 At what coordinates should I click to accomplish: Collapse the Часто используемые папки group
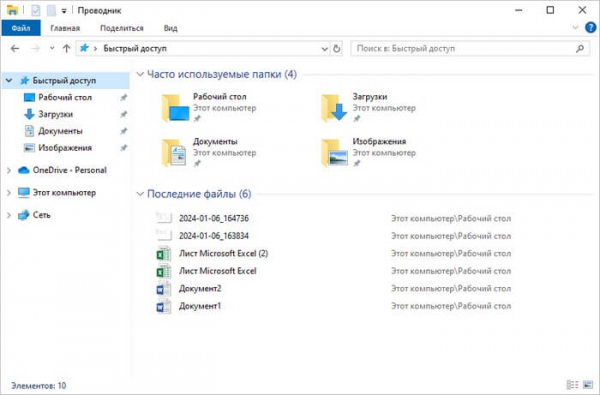(x=140, y=74)
